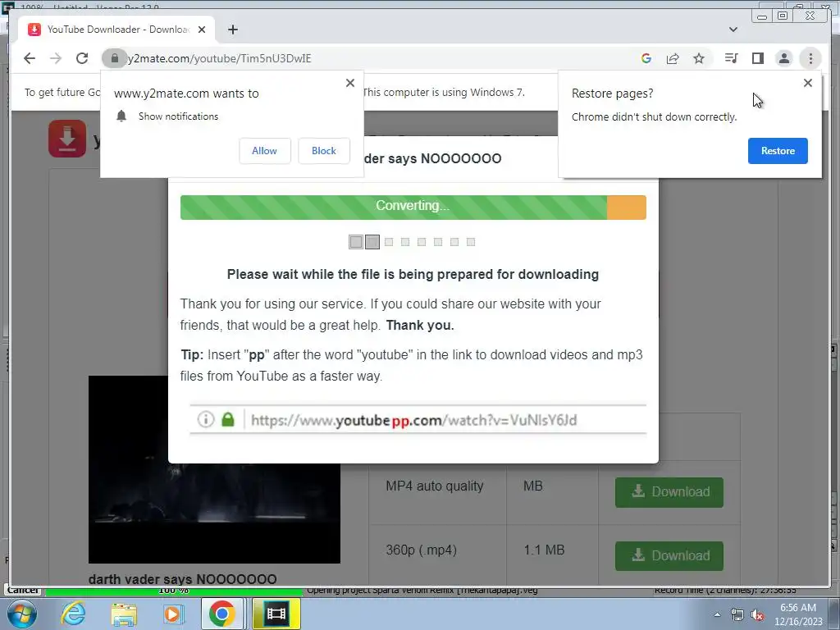This screenshot has height=630, width=840.
Task: Download the 360p (.mp4) file
Action: pos(669,555)
